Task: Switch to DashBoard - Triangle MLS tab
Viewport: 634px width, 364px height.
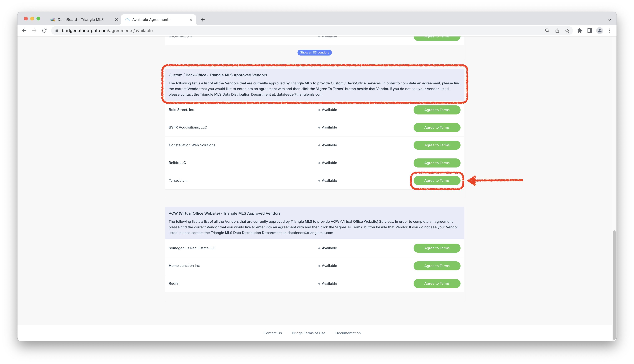Action: (x=80, y=19)
